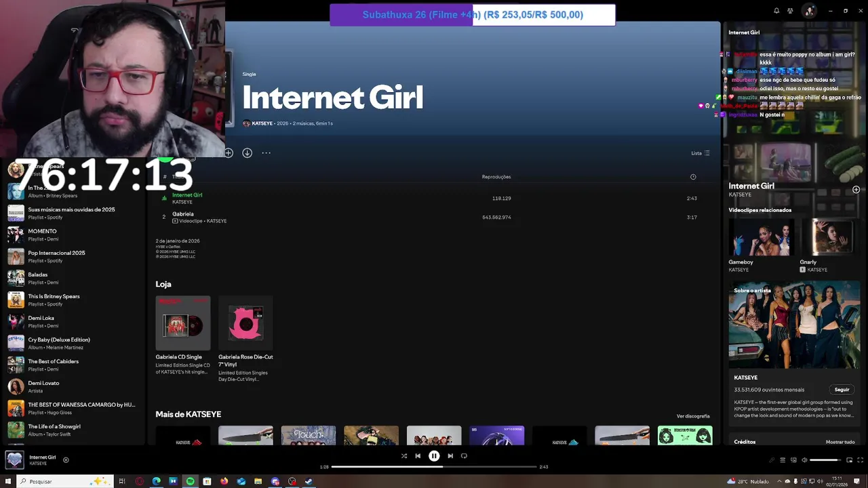Screen dimensions: 868x488
Task: Sort tracks by duration clock icon
Action: click(x=693, y=177)
